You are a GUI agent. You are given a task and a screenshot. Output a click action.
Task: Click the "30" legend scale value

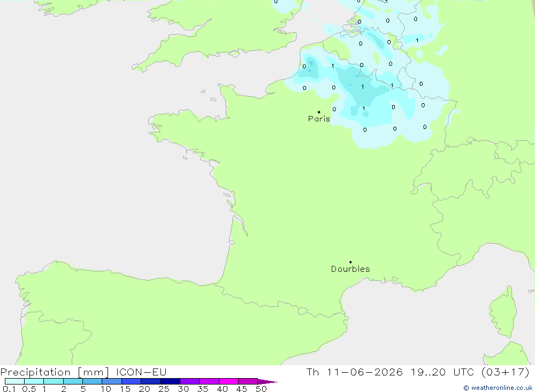(184, 389)
